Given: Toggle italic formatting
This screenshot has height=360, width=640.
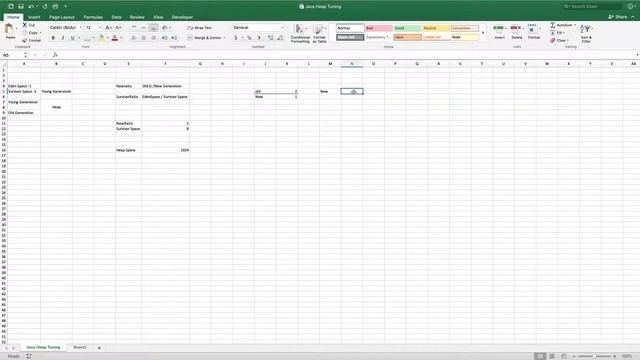Looking at the screenshot, I should pyautogui.click(x=62, y=38).
